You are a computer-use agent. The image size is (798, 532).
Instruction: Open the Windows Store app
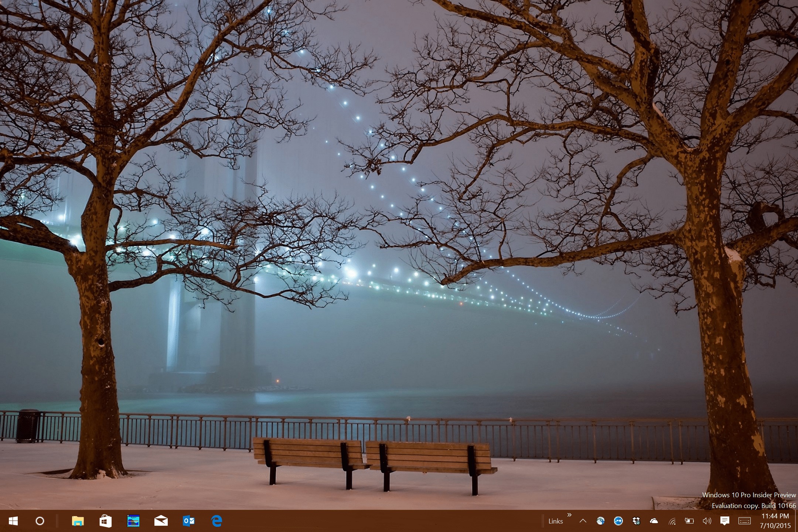click(105, 521)
